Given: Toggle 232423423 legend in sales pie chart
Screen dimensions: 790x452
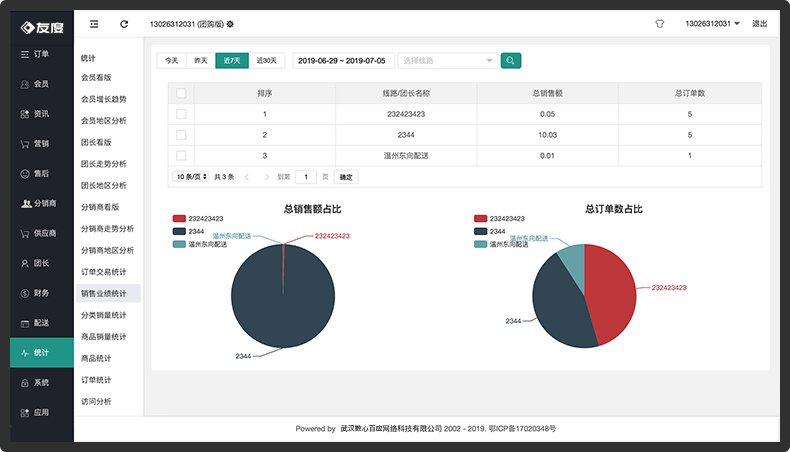Looking at the screenshot, I should coord(198,218).
